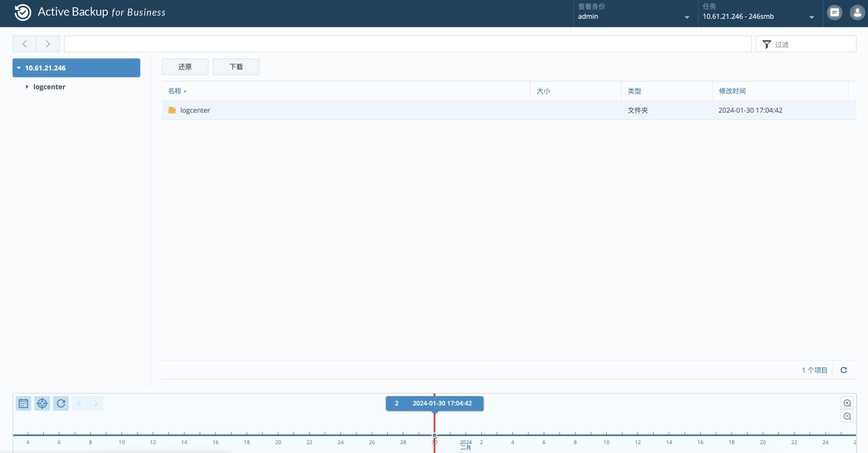
Task: Click the timeline next version arrow
Action: point(96,403)
